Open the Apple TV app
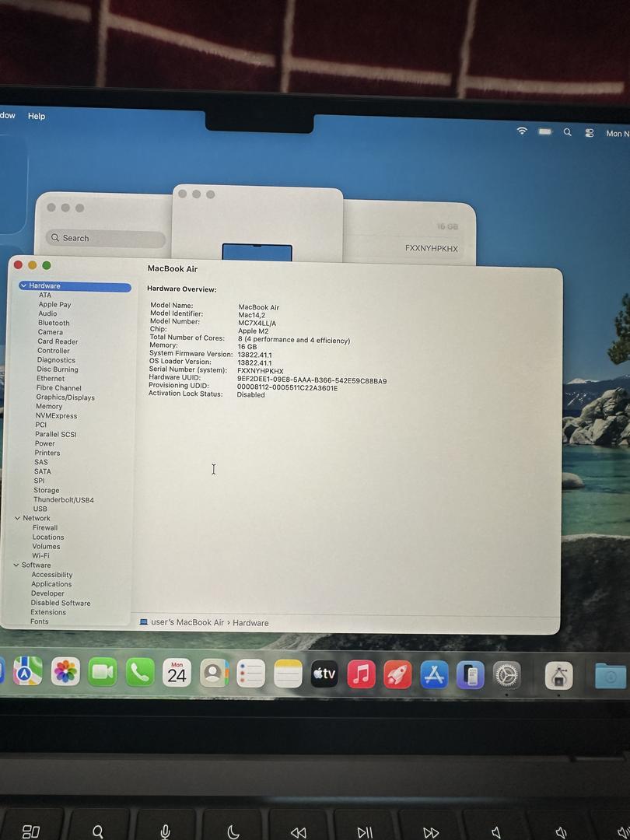This screenshot has width=630, height=840. coord(324,674)
